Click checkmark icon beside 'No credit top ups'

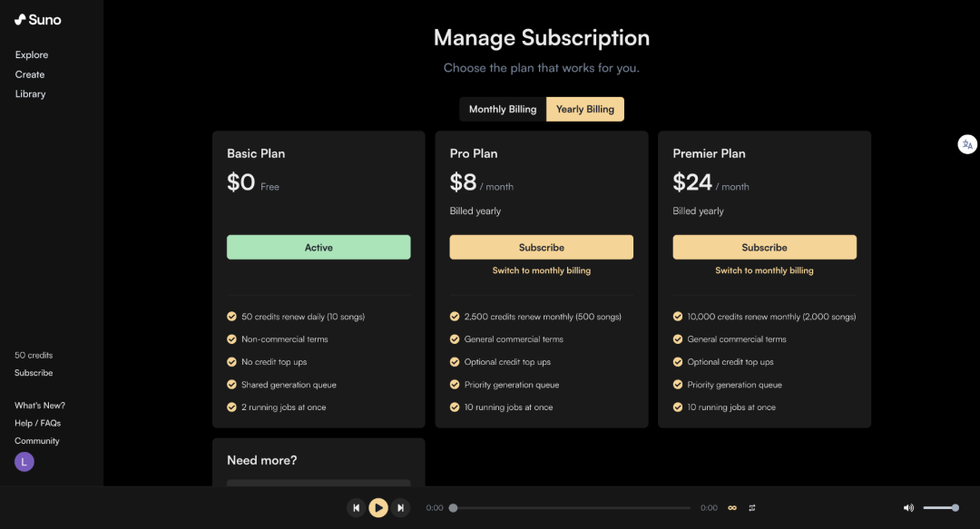(x=232, y=361)
